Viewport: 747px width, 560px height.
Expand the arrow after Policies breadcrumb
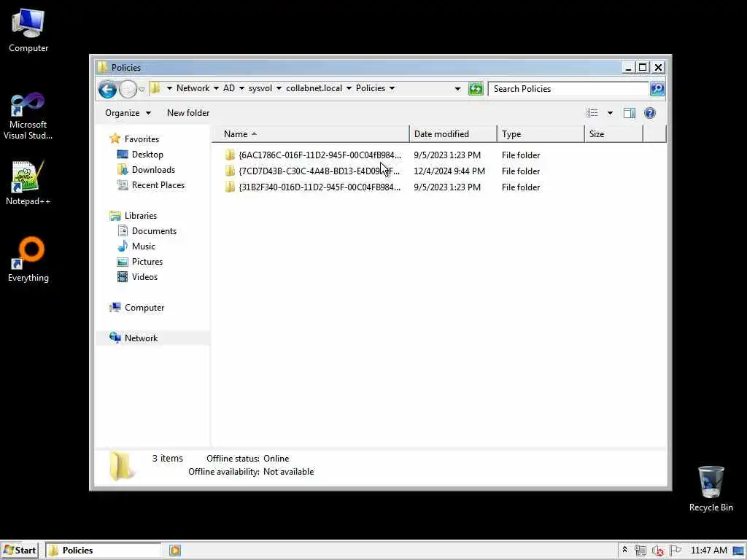(392, 88)
